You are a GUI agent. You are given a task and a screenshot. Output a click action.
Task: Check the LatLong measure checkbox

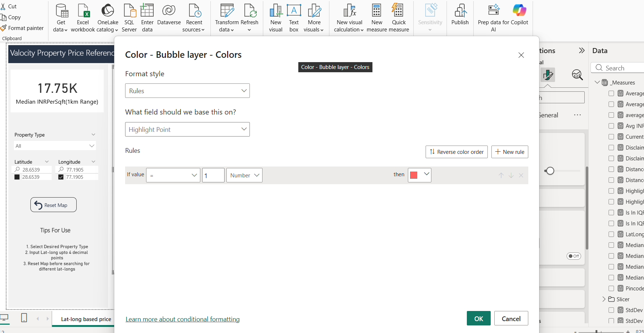point(611,234)
